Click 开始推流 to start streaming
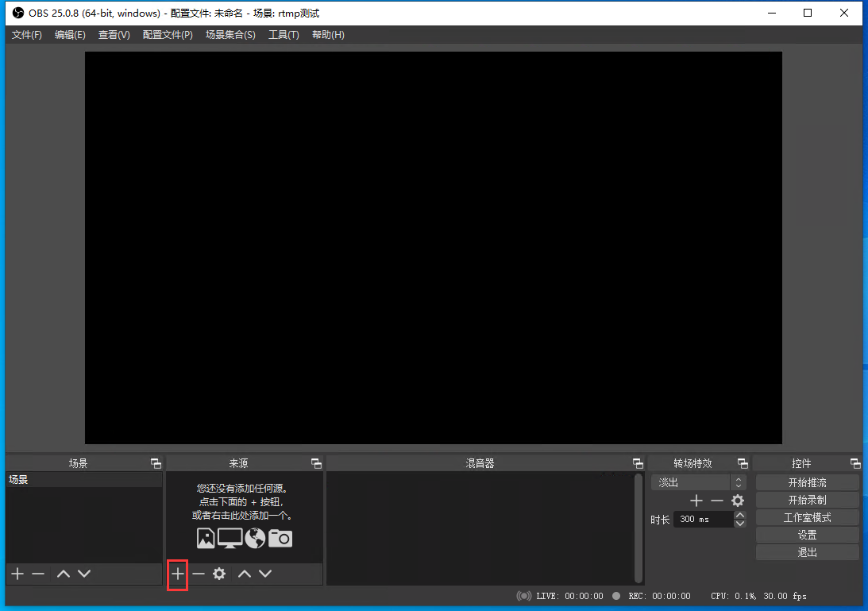This screenshot has width=868, height=611. click(807, 482)
